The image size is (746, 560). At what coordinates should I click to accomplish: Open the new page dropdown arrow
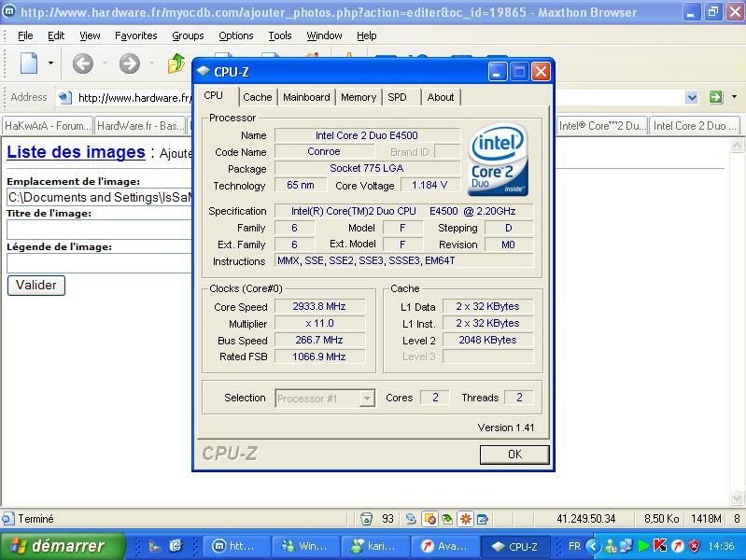pos(50,63)
